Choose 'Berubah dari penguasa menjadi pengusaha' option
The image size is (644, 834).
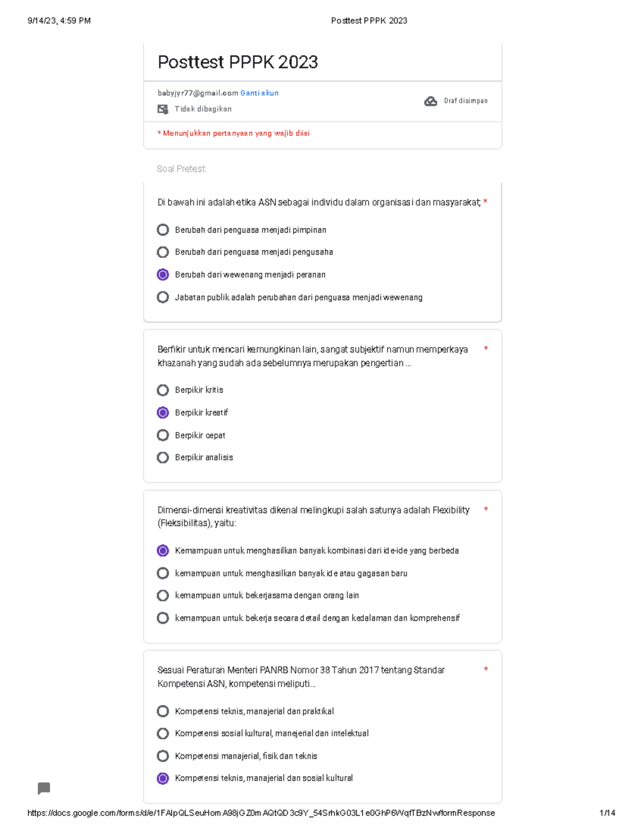coord(163,252)
